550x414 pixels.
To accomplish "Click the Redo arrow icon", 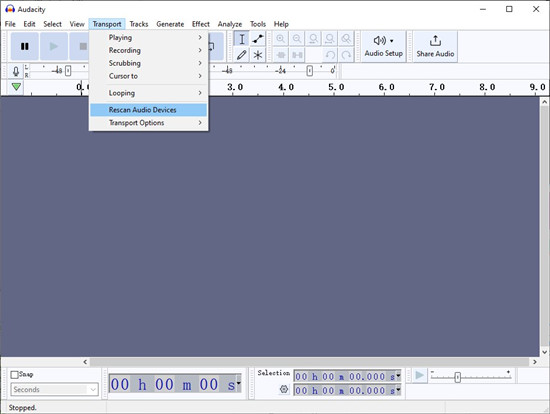I will click(x=346, y=55).
